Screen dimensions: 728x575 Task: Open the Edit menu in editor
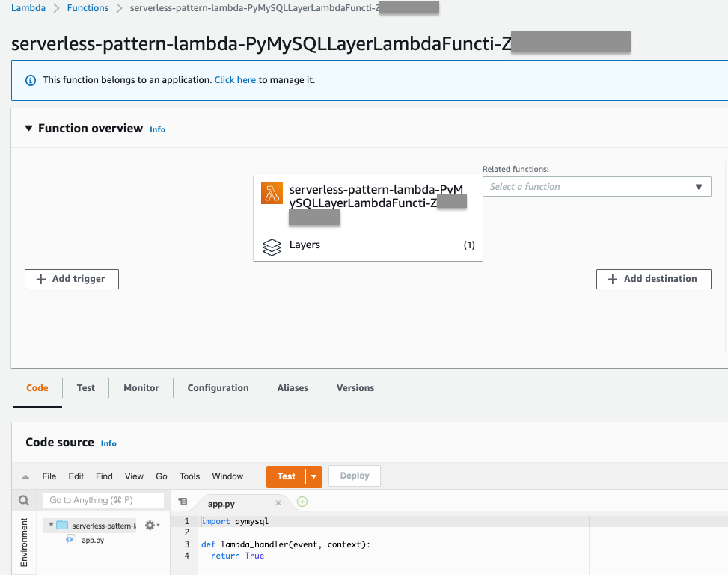tap(76, 476)
